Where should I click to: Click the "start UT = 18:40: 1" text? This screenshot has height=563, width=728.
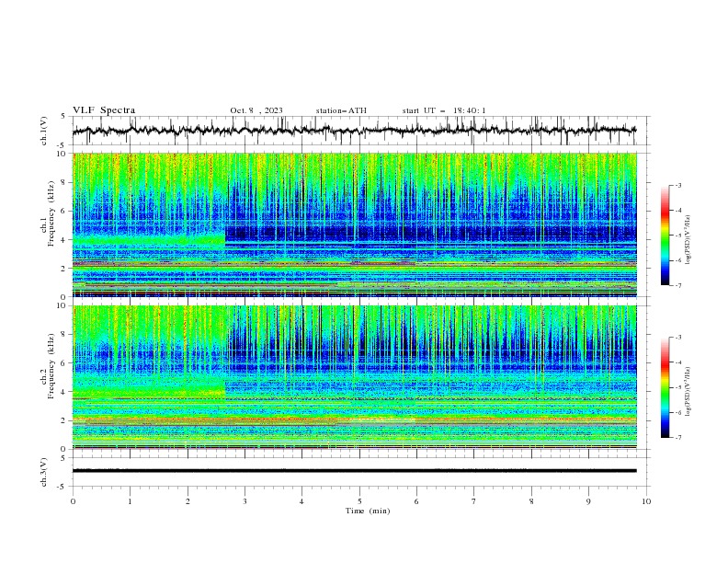pos(444,110)
